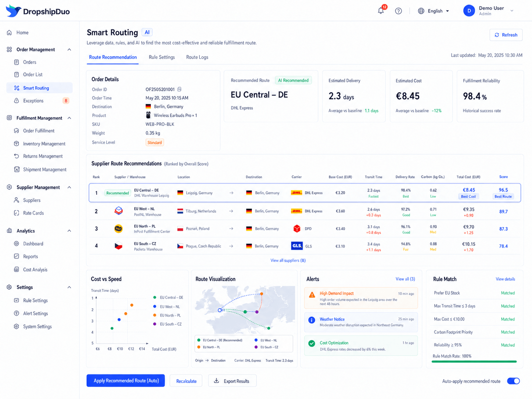Open View all suppliers (8) link
The width and height of the screenshot is (532, 399).
[x=288, y=260]
